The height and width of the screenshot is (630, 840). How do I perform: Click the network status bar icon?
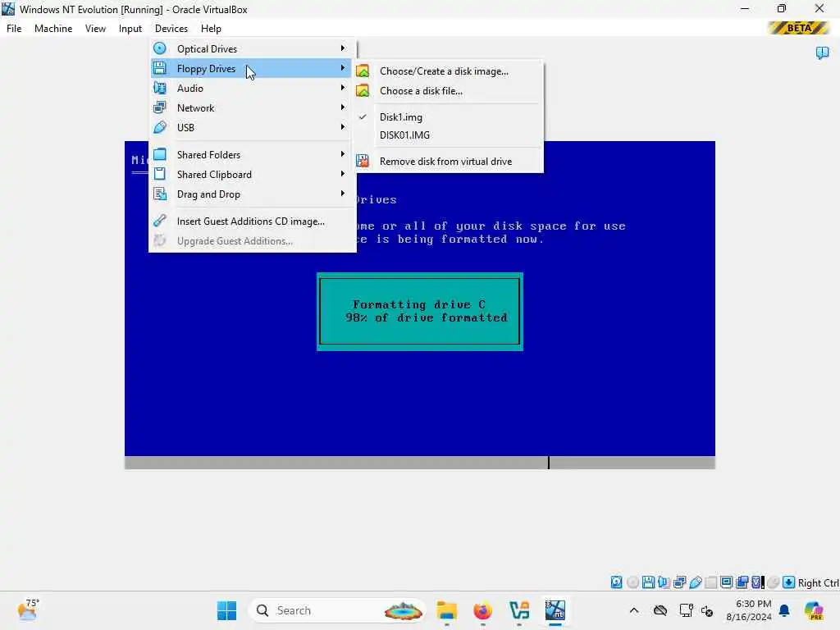[x=680, y=582]
